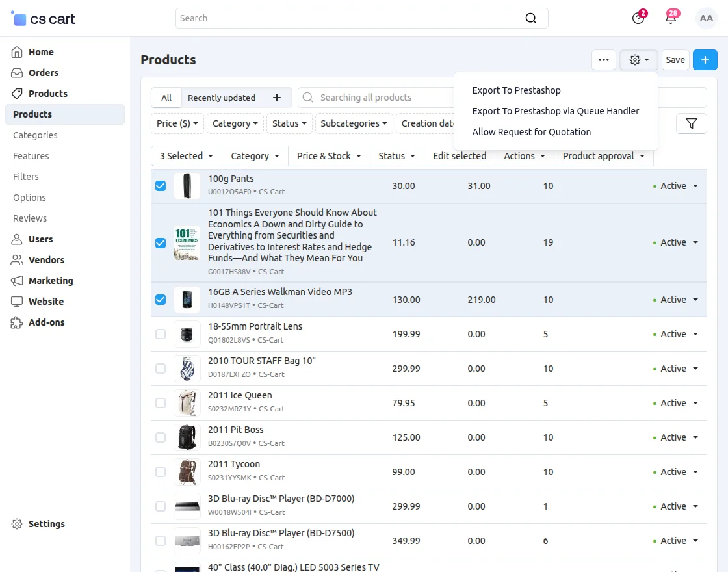Check the 2011 Ice Queen product

coord(161,402)
